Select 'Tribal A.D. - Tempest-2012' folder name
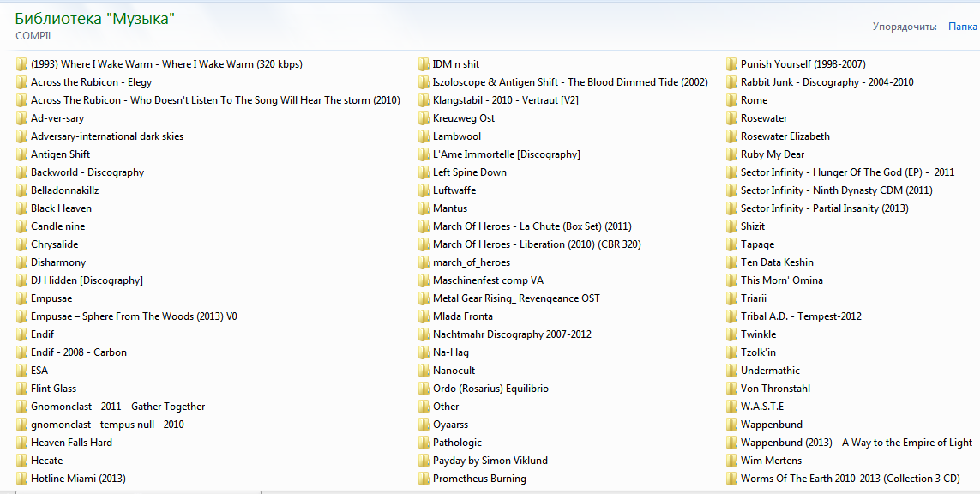 click(x=801, y=316)
